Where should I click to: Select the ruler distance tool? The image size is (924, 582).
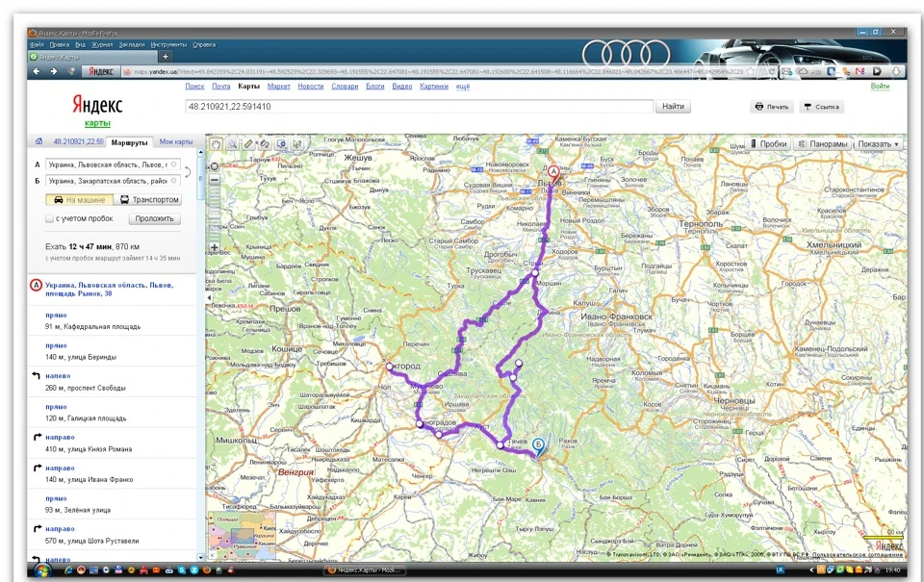tap(248, 144)
